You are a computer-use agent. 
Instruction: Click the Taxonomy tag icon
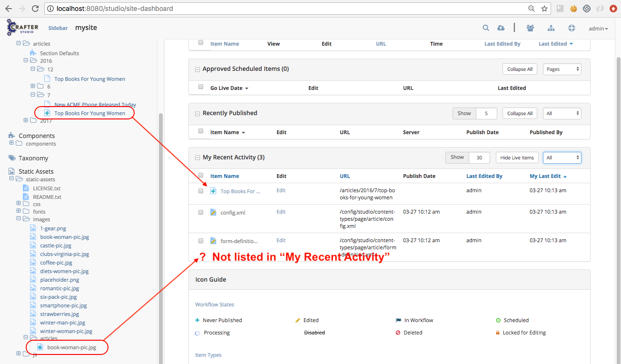(12, 158)
